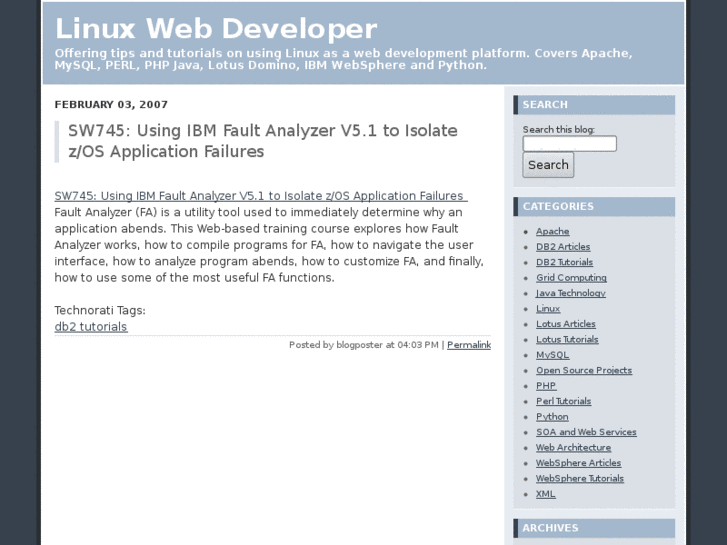727x545 pixels.
Task: Focus the Search this blog input field
Action: pos(569,144)
